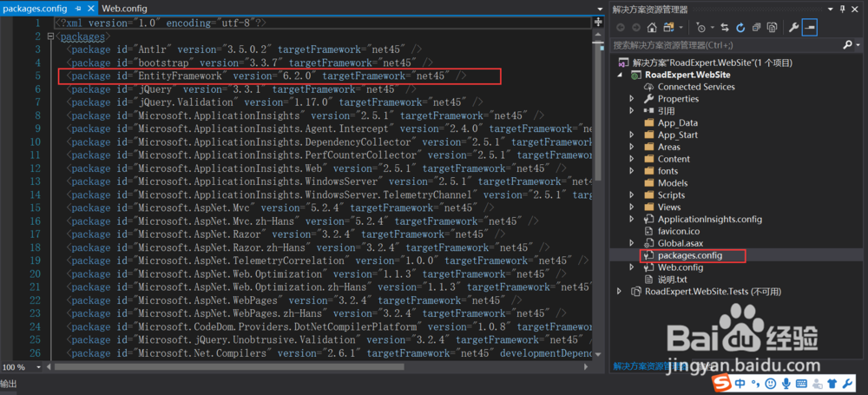Open the 输出 output panel tab
This screenshot has width=868, height=395.
pos(9,384)
